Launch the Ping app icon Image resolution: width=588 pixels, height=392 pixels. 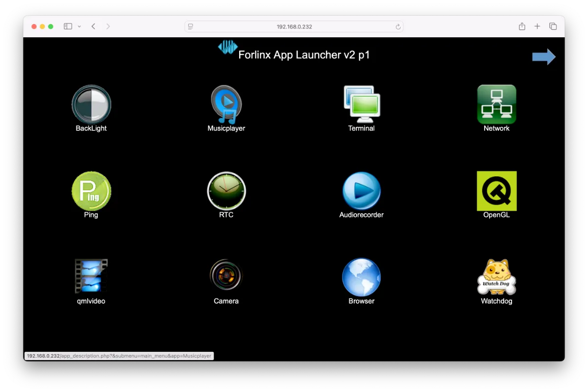click(91, 191)
